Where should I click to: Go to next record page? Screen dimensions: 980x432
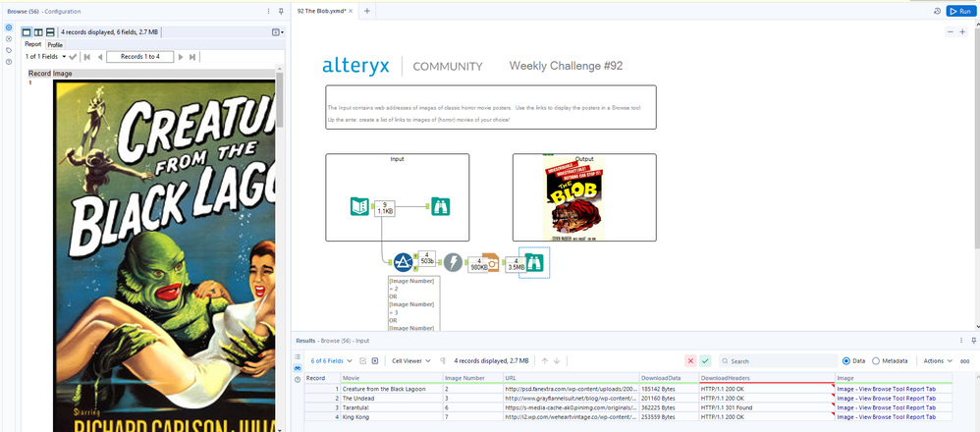(x=181, y=57)
